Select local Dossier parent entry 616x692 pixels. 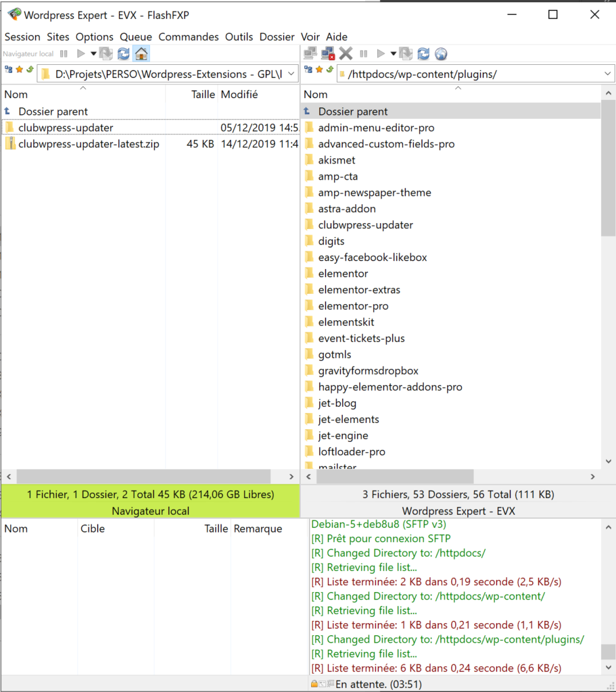click(x=150, y=112)
